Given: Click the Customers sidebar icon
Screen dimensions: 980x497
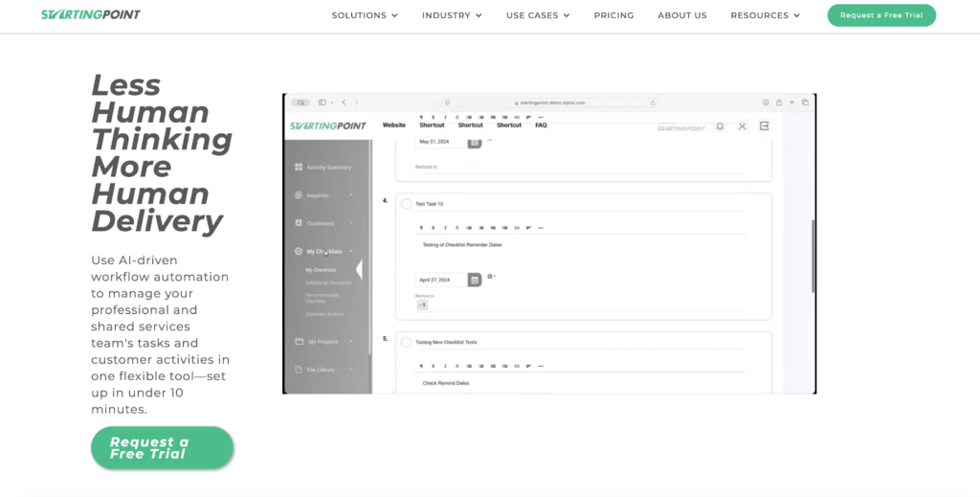Looking at the screenshot, I should (299, 223).
